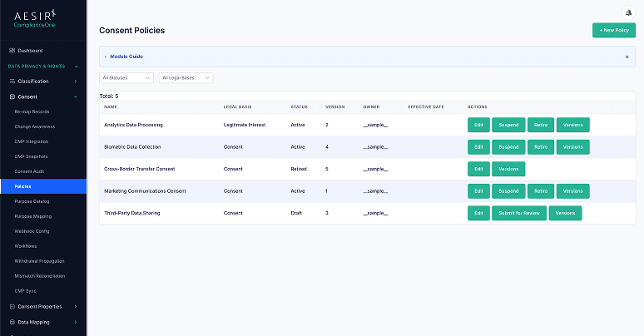
Task: Click the Data Mapping sidebar icon
Action: [x=12, y=322]
